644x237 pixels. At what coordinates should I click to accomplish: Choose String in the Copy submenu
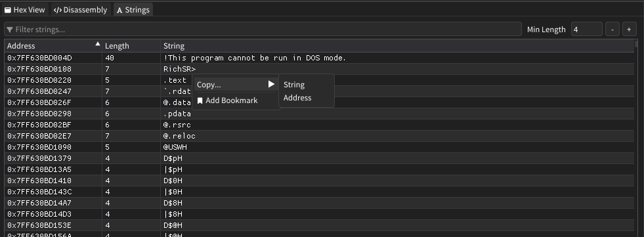tap(294, 85)
